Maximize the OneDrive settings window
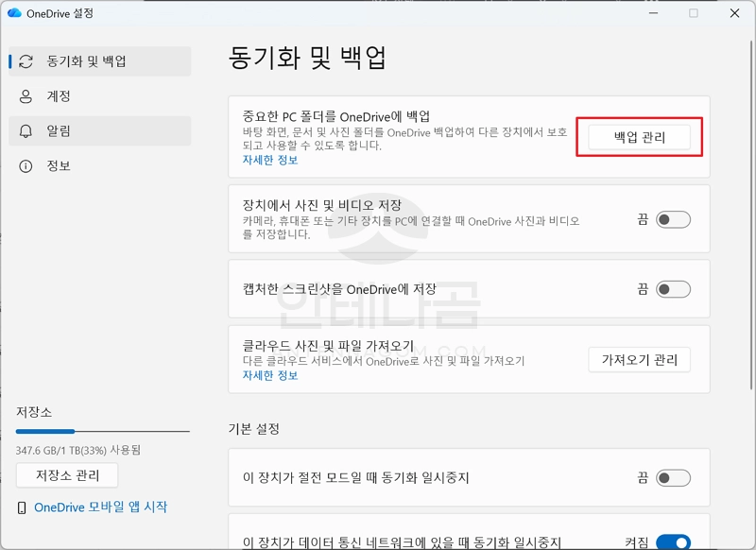 pos(694,13)
